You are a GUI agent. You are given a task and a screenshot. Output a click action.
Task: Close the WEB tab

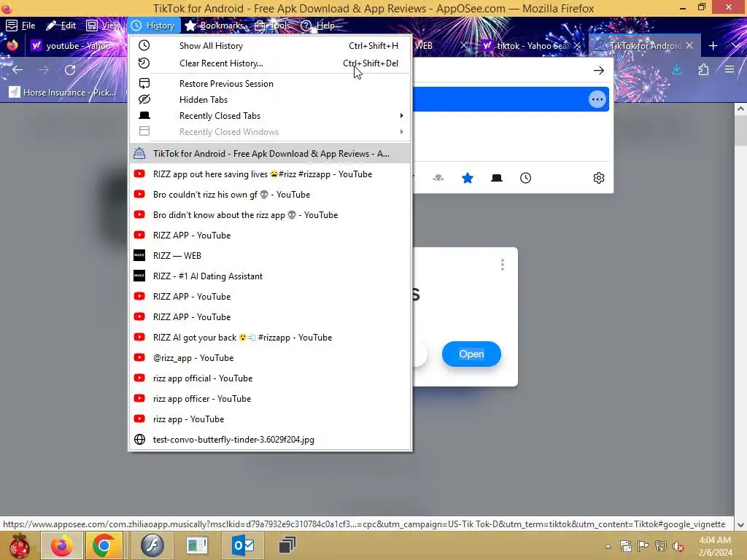point(464,46)
